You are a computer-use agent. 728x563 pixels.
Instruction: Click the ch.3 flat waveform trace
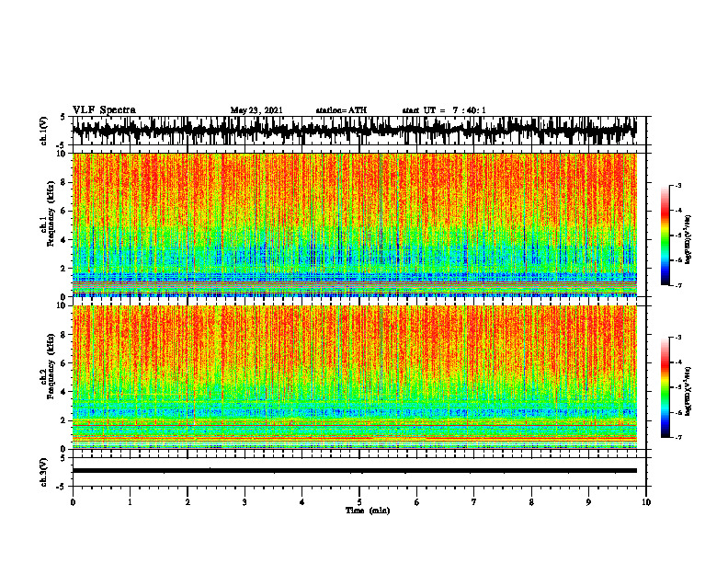354,471
